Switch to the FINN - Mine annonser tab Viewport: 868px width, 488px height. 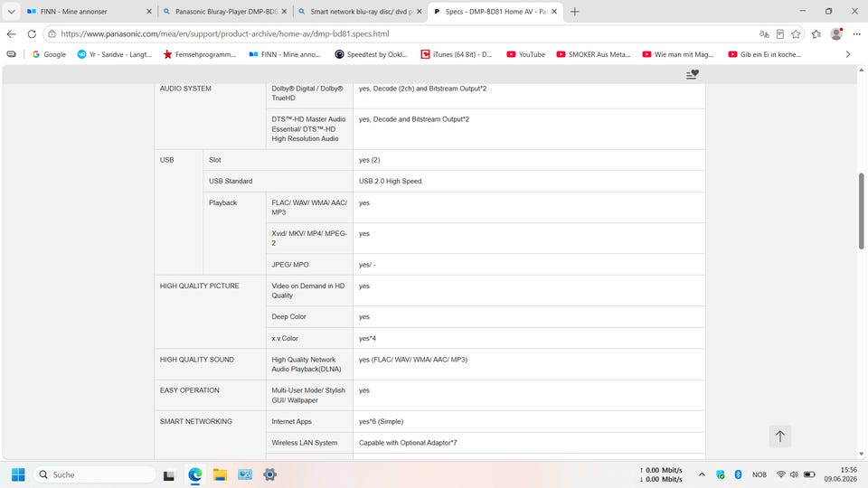[89, 11]
